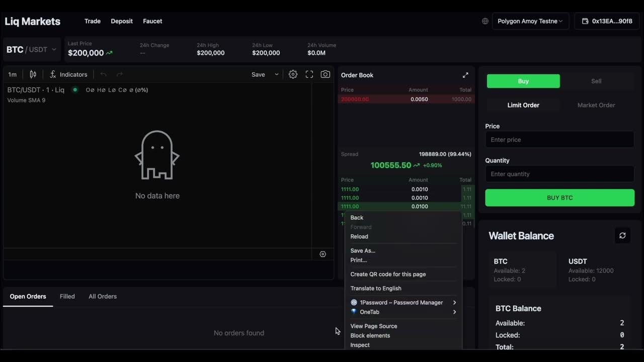Expand the Order Book panel
This screenshot has height=362, width=644.
tap(465, 74)
